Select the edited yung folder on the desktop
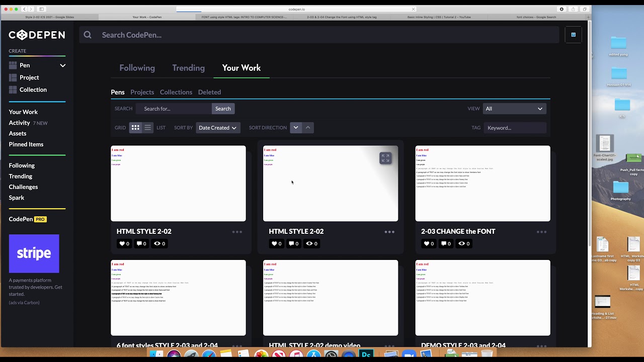 (x=618, y=46)
